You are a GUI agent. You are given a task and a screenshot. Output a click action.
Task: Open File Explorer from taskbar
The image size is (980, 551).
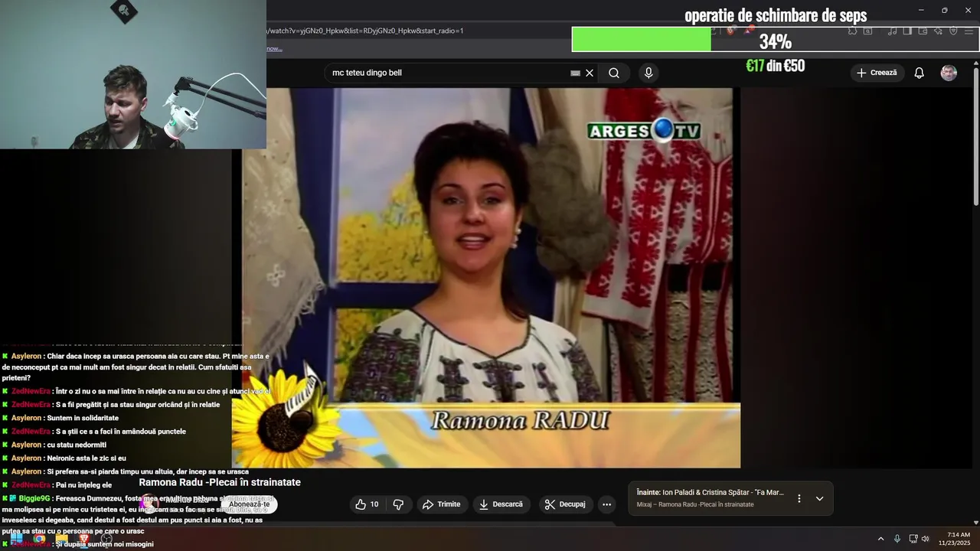click(61, 539)
